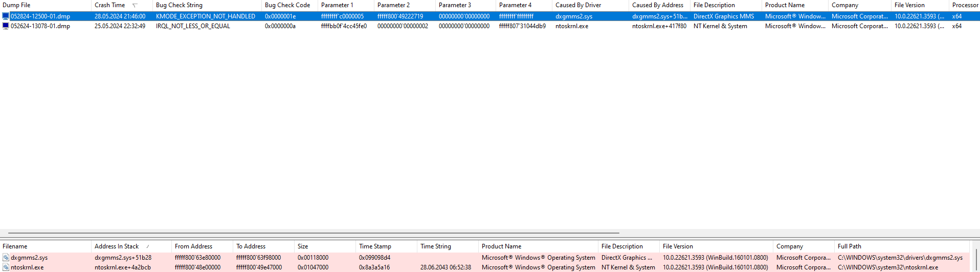Click the Processor column header
This screenshot has height=272, width=980.
(x=965, y=5)
